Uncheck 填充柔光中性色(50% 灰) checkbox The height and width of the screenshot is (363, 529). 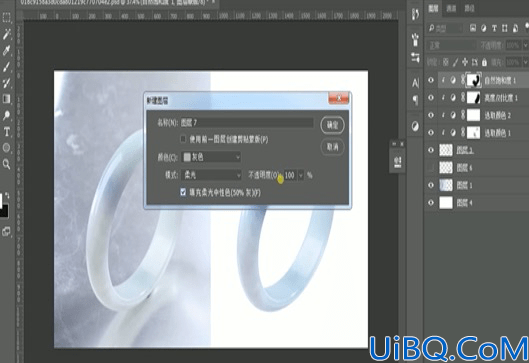pos(183,192)
